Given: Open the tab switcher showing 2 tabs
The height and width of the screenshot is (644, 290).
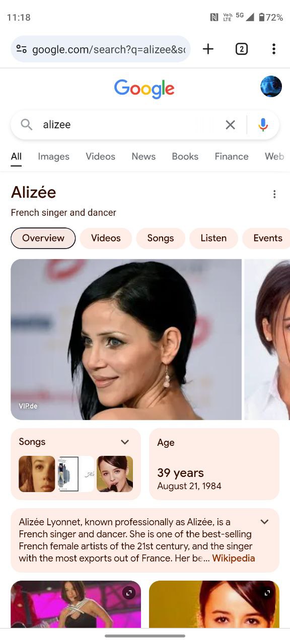Looking at the screenshot, I should click(x=242, y=49).
